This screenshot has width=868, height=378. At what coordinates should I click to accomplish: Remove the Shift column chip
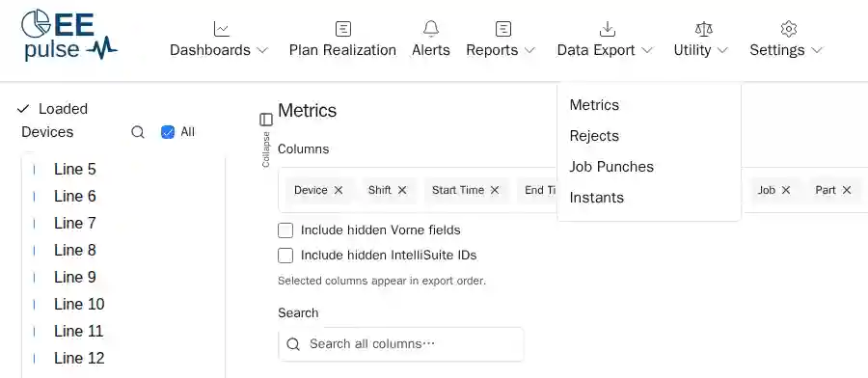[402, 190]
